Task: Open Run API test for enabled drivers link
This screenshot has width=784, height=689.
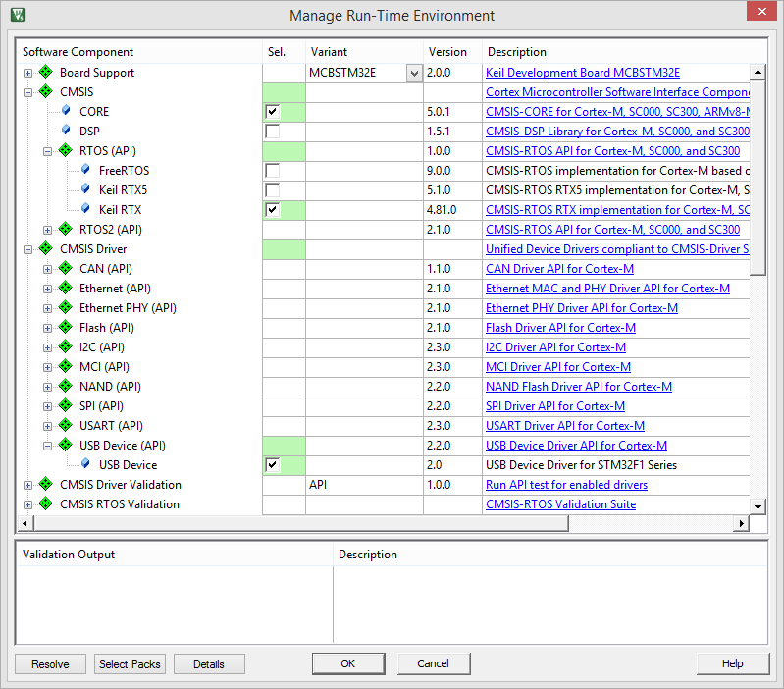Action: [x=566, y=485]
